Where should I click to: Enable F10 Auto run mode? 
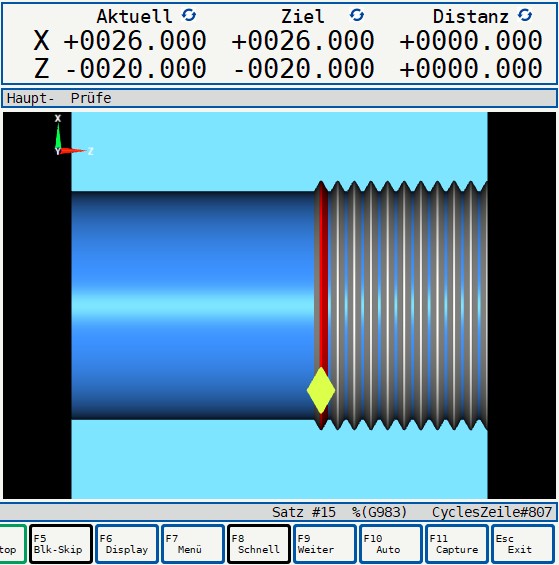(x=391, y=544)
